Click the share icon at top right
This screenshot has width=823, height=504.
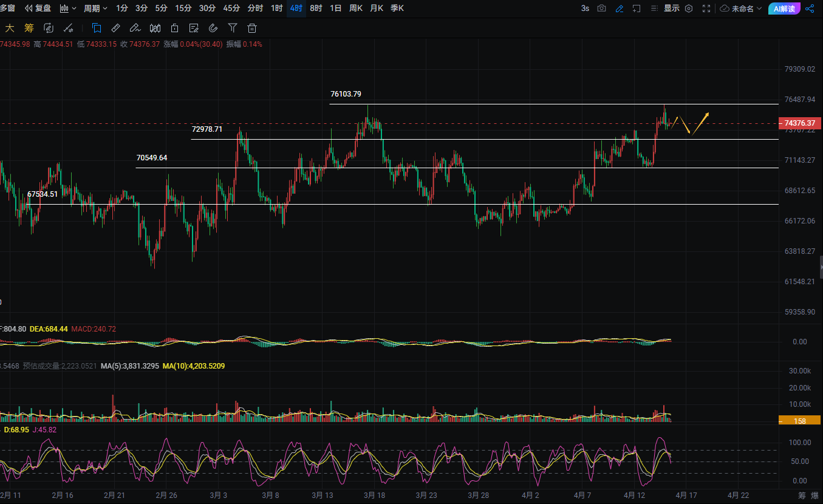tap(810, 9)
